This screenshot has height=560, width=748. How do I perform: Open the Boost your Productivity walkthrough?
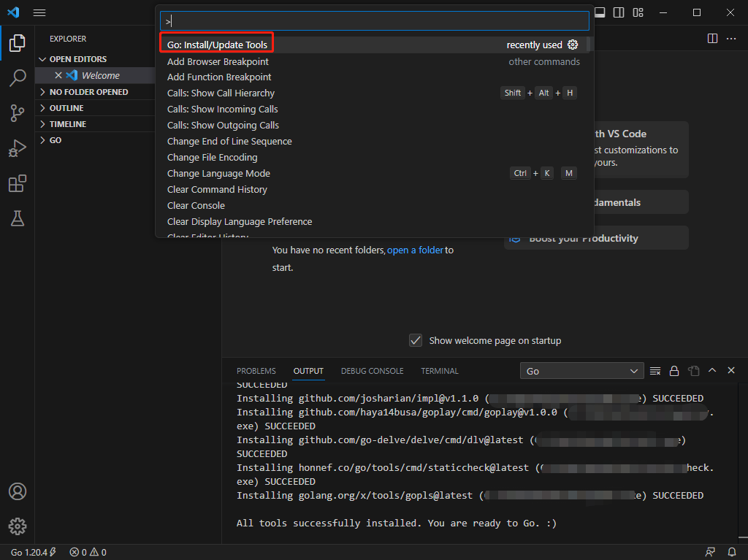click(x=596, y=238)
